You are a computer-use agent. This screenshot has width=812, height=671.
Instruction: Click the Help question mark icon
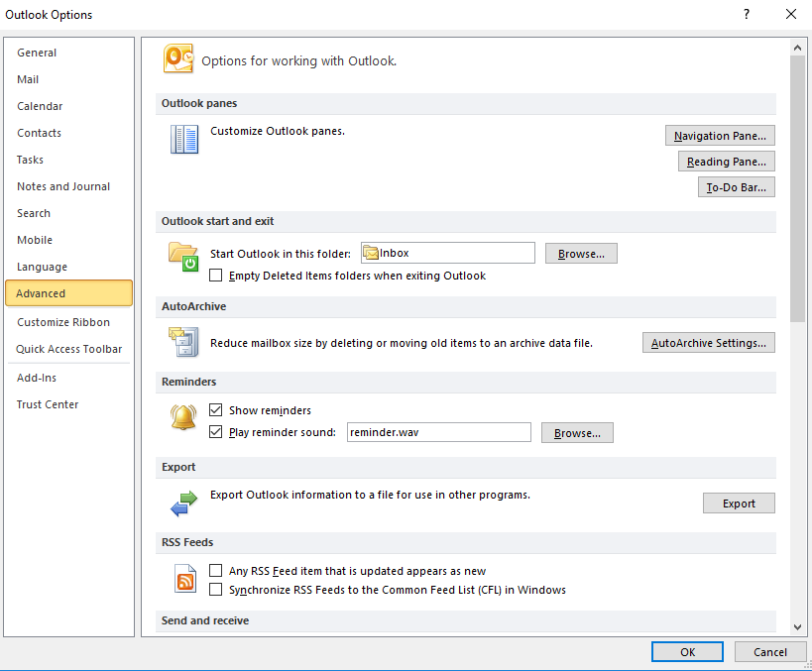coord(747,14)
